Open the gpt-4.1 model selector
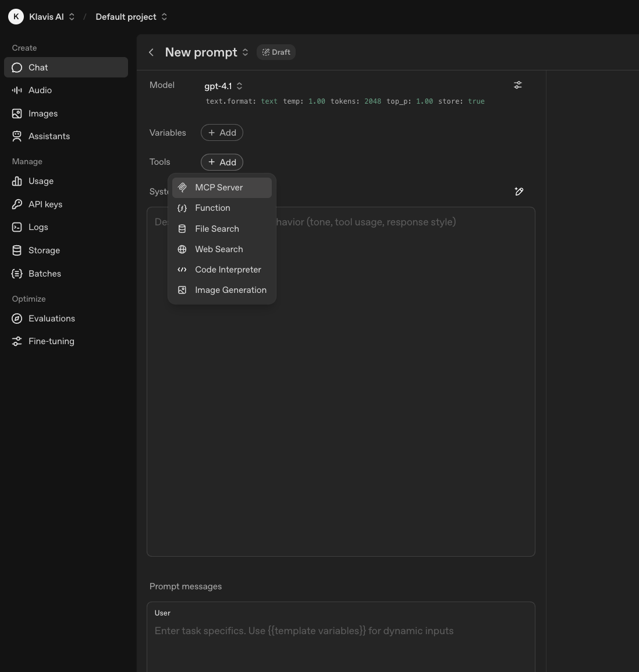Image resolution: width=639 pixels, height=672 pixels. 223,86
